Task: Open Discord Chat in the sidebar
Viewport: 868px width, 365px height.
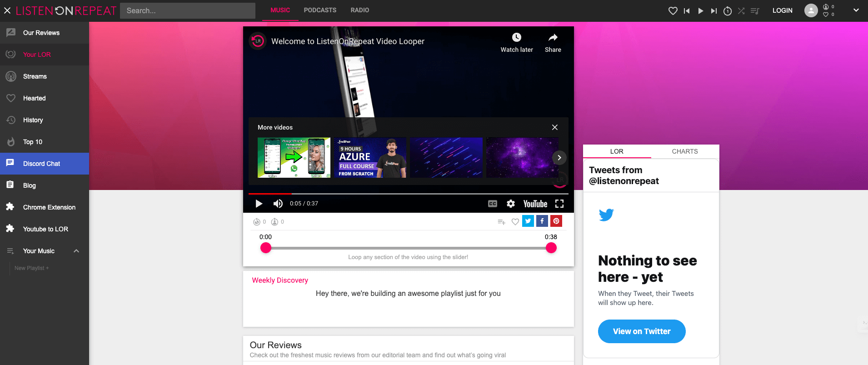Action: click(45, 164)
